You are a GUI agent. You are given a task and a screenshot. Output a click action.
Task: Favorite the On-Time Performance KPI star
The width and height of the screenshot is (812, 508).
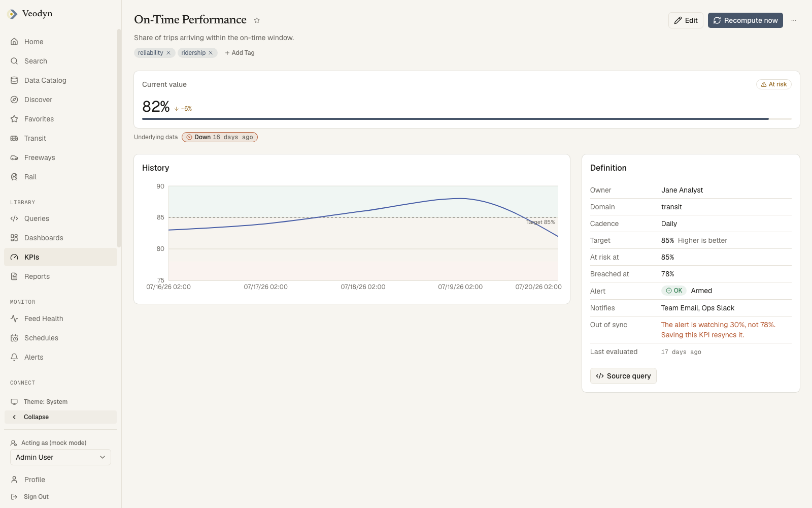[x=257, y=20]
